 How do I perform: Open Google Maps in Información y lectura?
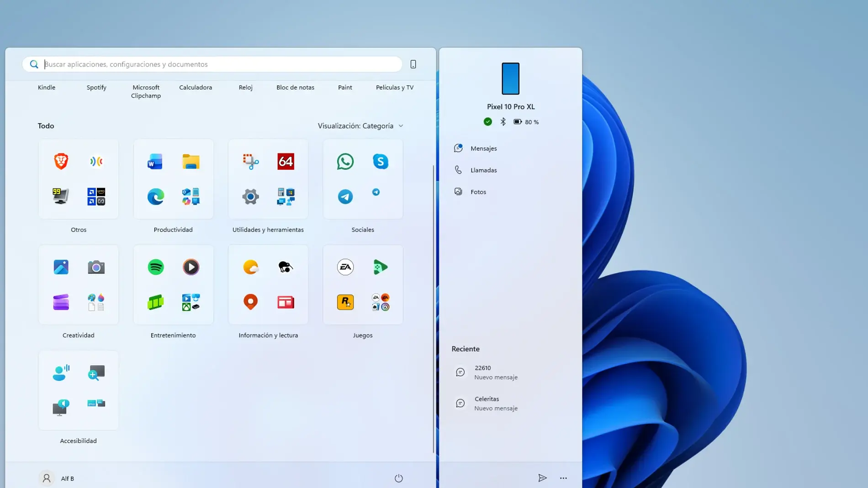[250, 302]
